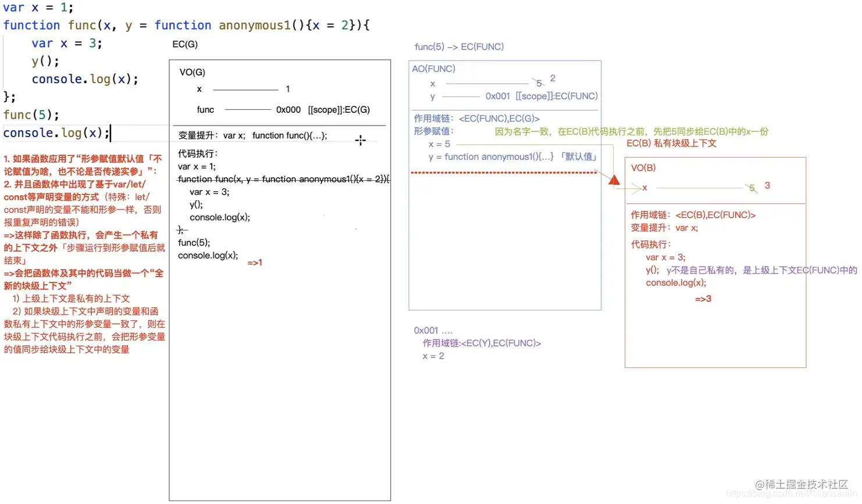The image size is (862, 504).
Task: Click the 'x = 2' line under 0x001
Action: click(433, 356)
